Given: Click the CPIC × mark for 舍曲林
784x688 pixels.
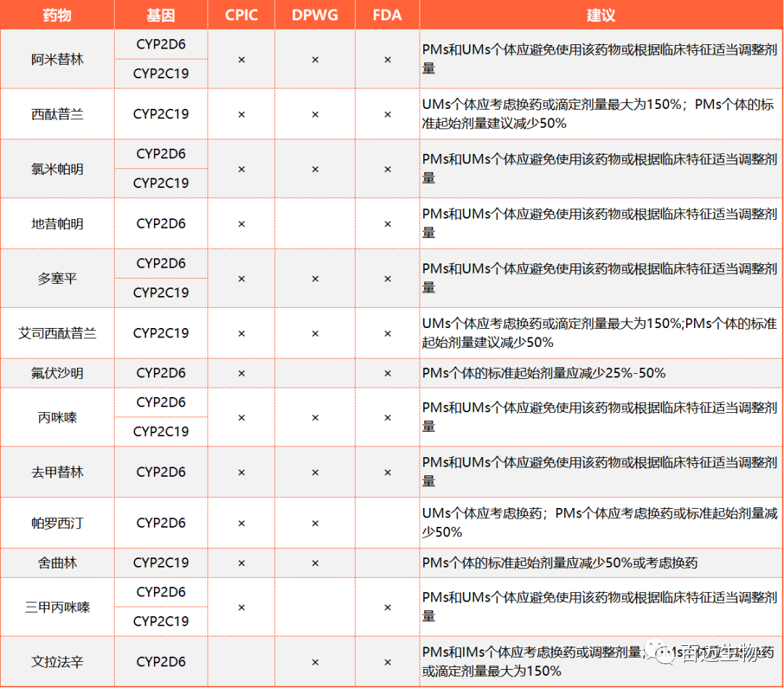Looking at the screenshot, I should pos(242,563).
